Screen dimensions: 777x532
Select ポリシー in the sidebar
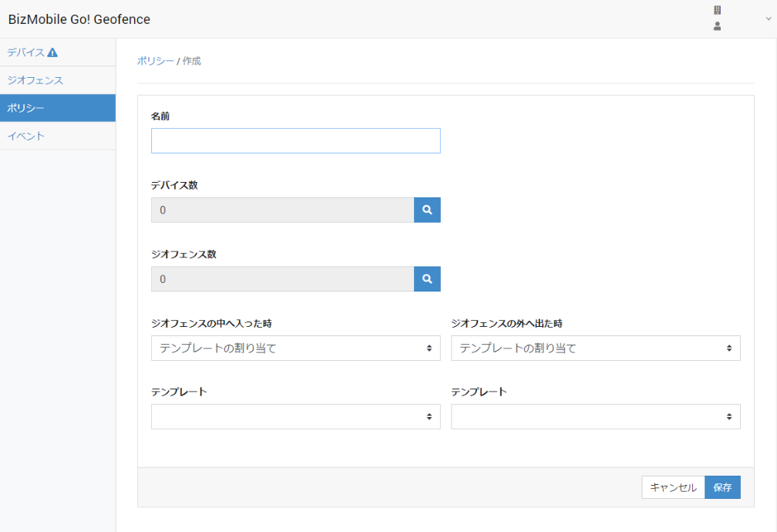(25, 108)
